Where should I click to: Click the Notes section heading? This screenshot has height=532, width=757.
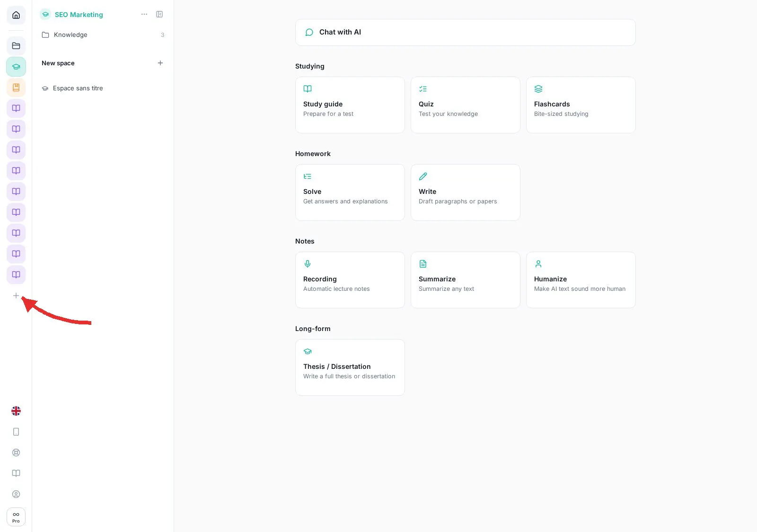[305, 241]
